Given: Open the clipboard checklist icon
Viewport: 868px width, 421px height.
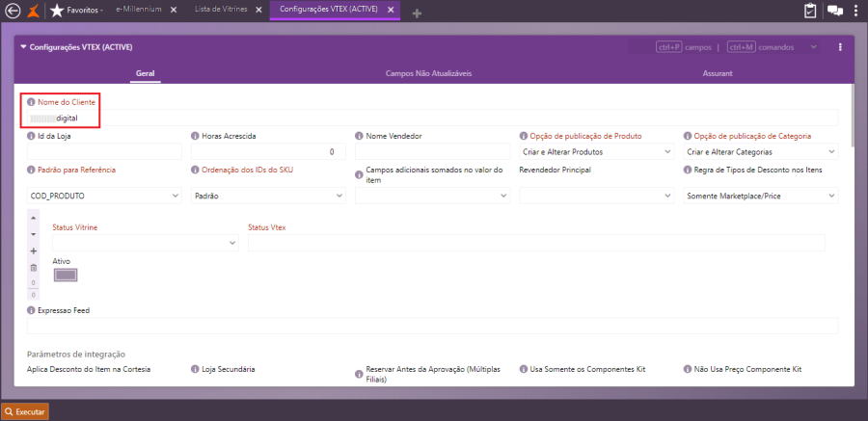Looking at the screenshot, I should pos(810,11).
